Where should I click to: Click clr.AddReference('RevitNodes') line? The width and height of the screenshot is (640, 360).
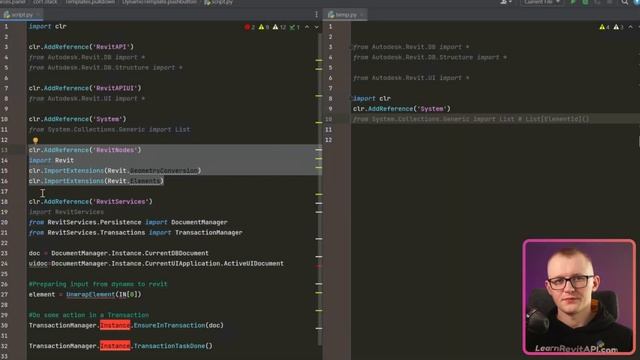point(85,150)
